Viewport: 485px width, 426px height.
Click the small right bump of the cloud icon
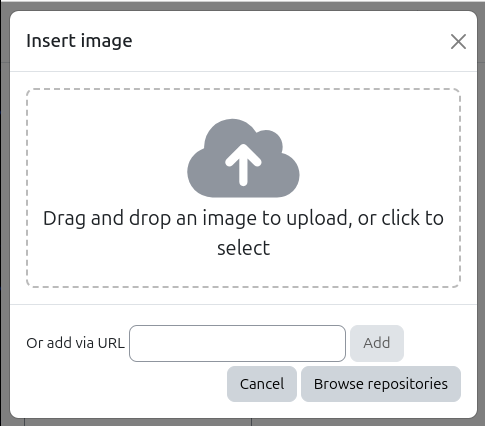269,142
